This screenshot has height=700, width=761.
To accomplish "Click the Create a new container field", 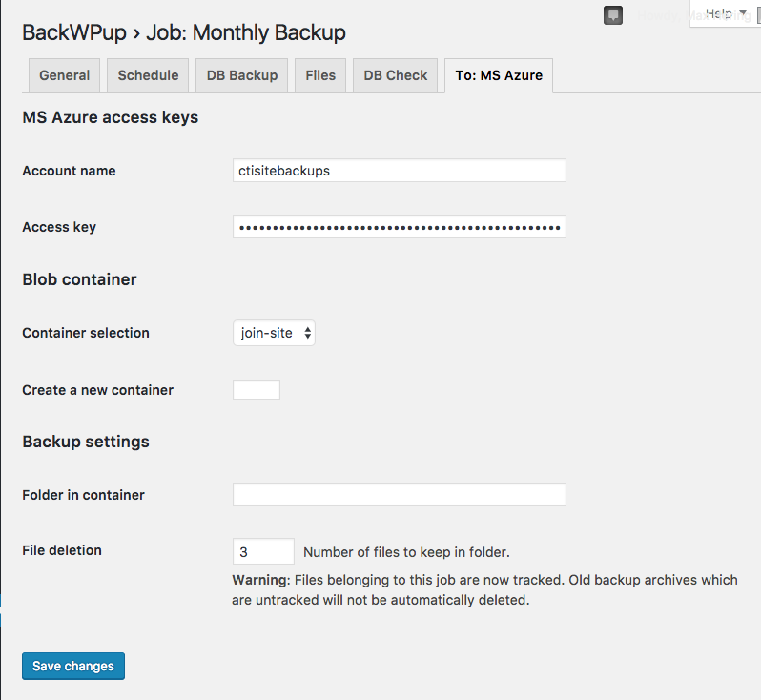I will point(257,390).
